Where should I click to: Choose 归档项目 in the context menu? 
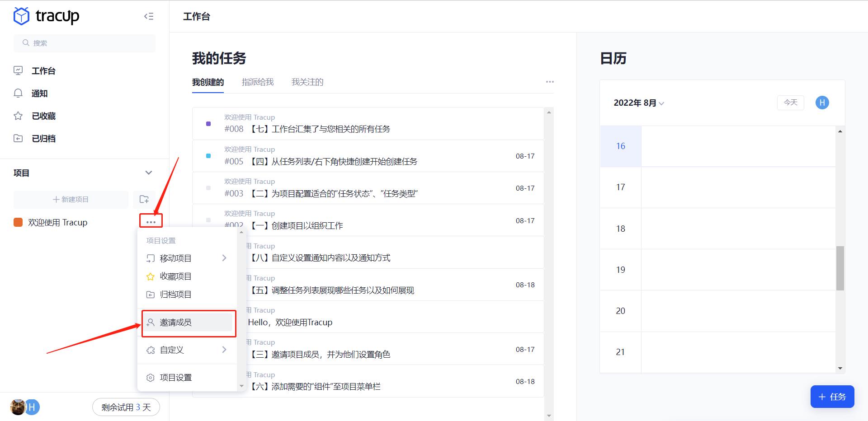click(175, 295)
